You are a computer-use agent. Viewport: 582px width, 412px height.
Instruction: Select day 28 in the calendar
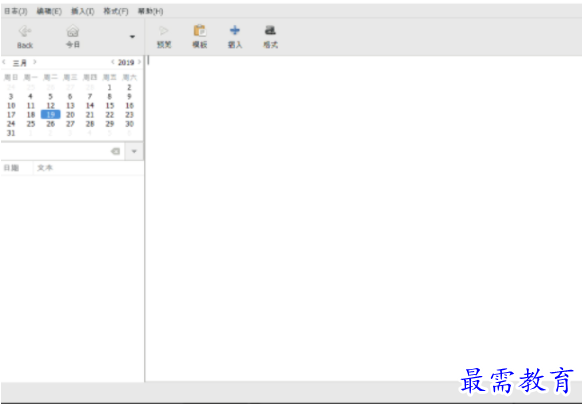coord(90,124)
